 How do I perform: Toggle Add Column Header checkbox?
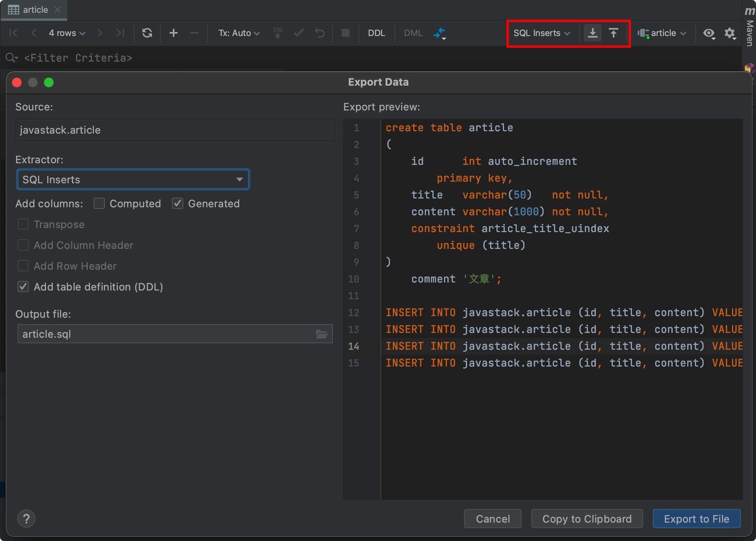23,245
